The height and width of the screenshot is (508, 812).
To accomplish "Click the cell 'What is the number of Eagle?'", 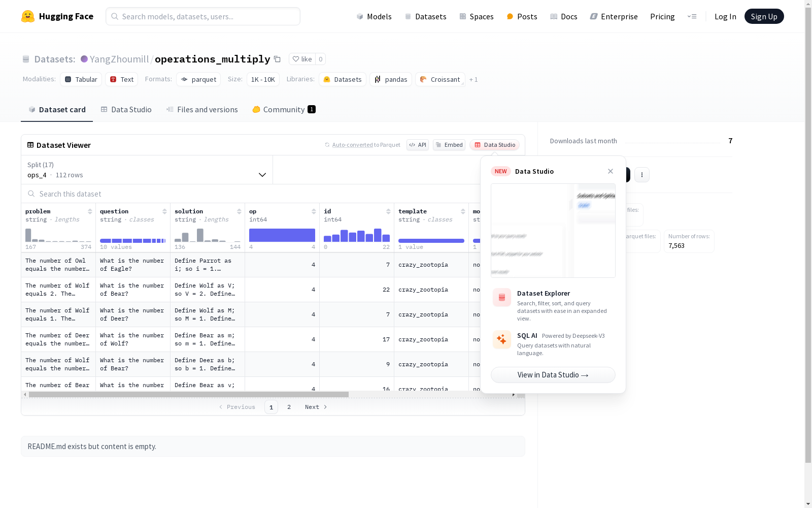I will click(133, 265).
